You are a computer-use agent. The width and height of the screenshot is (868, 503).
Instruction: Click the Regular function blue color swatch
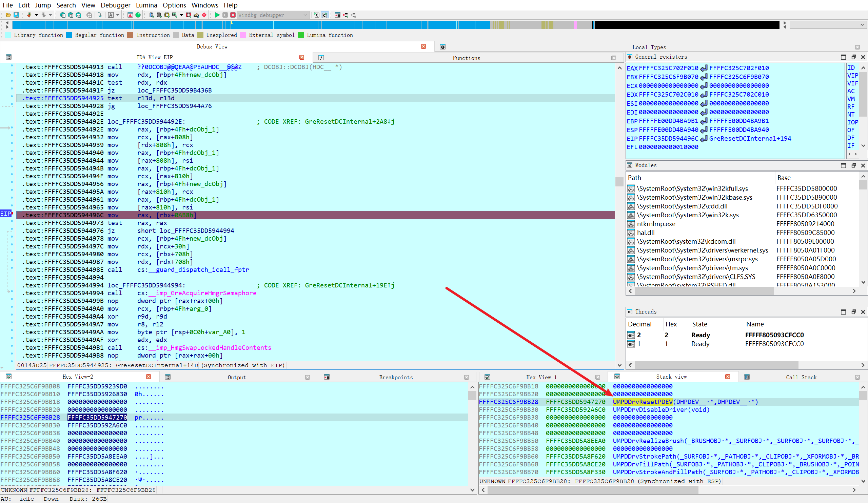click(x=69, y=35)
